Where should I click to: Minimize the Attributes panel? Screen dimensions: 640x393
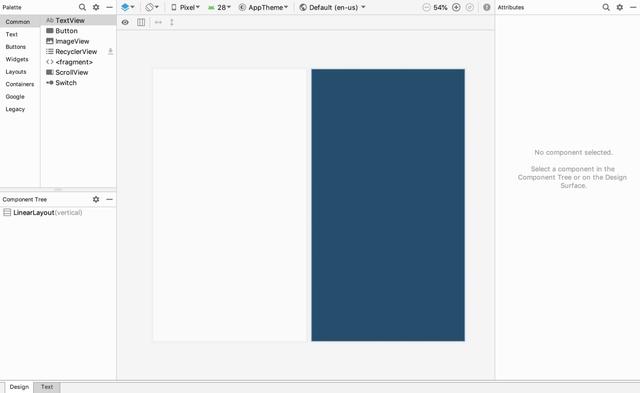point(633,7)
